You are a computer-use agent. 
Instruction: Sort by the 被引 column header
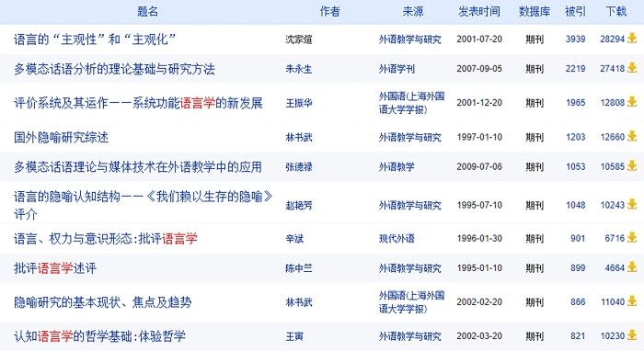click(x=575, y=11)
